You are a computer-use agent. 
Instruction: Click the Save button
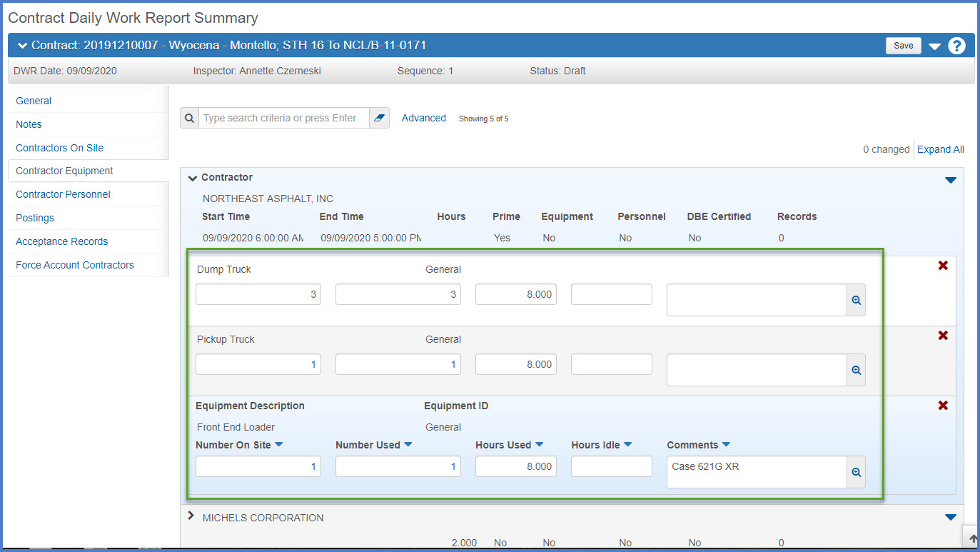pyautogui.click(x=904, y=46)
